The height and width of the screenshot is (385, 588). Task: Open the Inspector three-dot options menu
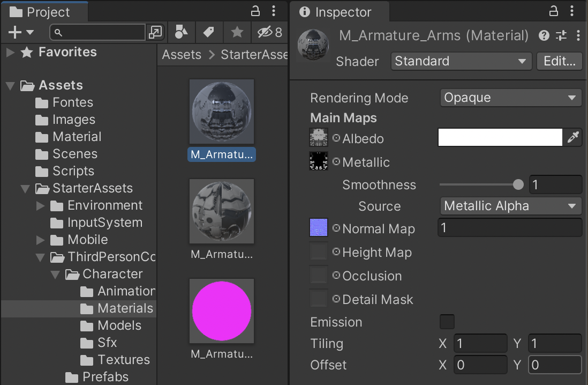(578, 36)
